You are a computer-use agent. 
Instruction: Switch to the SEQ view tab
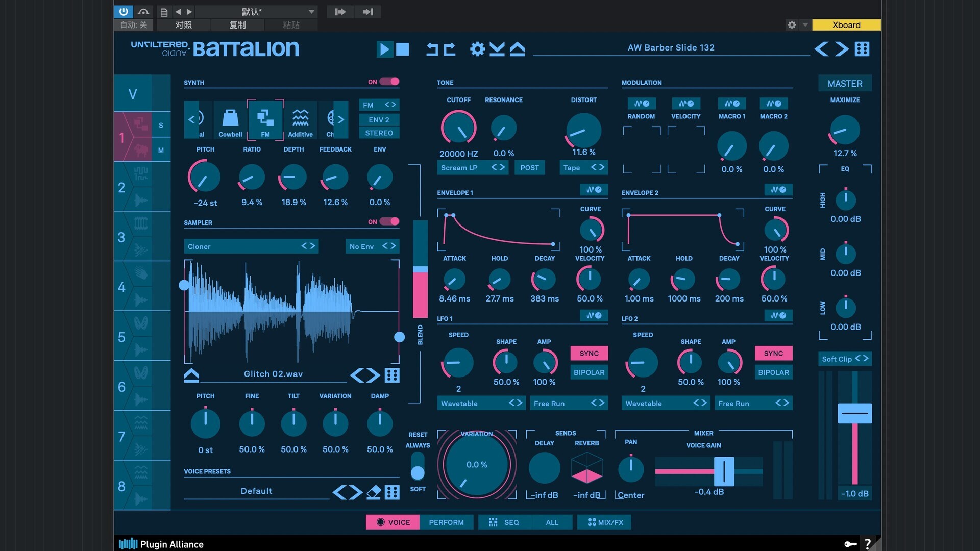point(504,522)
